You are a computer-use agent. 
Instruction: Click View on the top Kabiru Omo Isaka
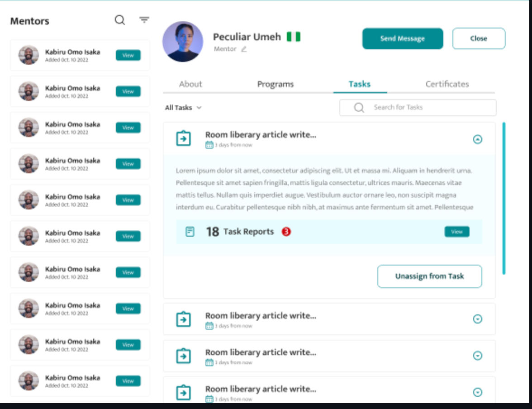tap(128, 55)
